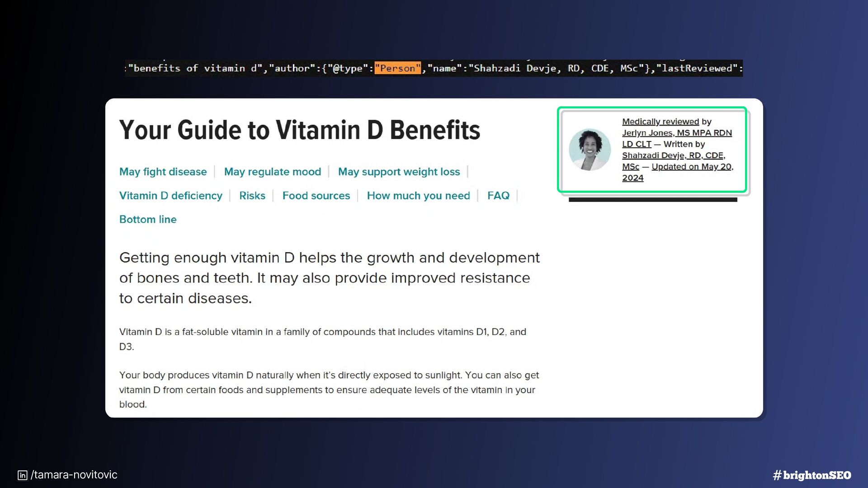
Task: Click the highlighted "Person" code text
Action: pos(397,68)
